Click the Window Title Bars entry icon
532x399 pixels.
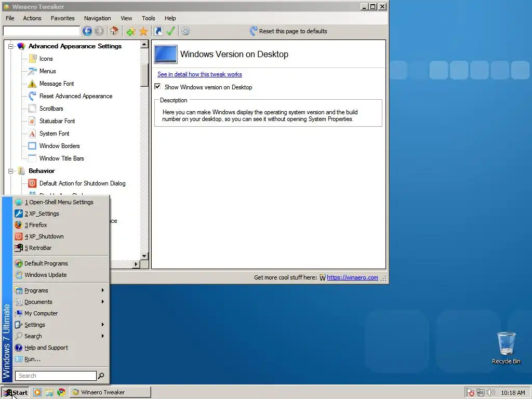pos(32,158)
